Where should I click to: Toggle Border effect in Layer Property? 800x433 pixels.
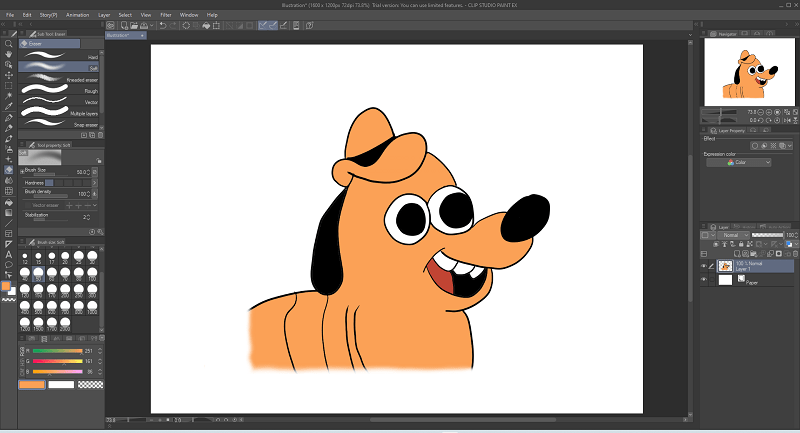pos(755,146)
